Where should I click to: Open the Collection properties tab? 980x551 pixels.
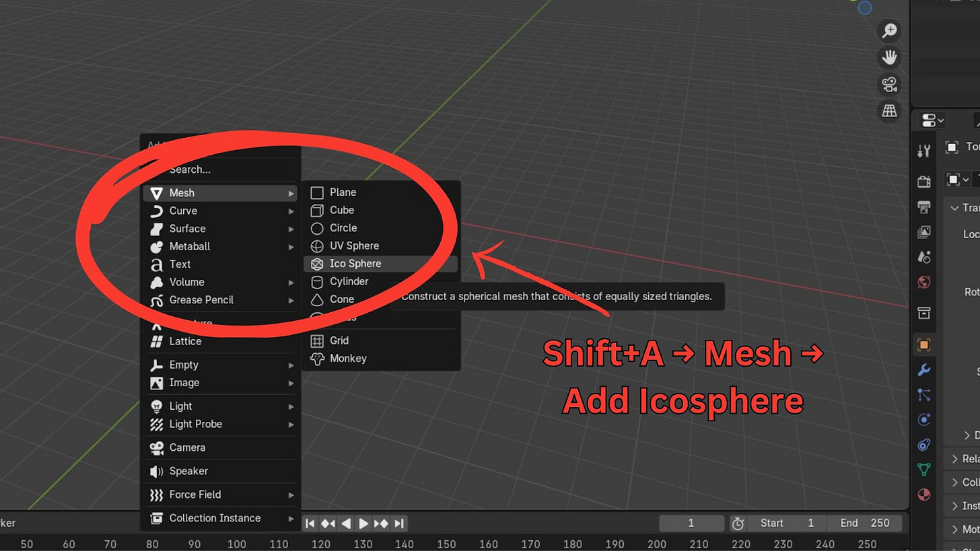pyautogui.click(x=924, y=313)
